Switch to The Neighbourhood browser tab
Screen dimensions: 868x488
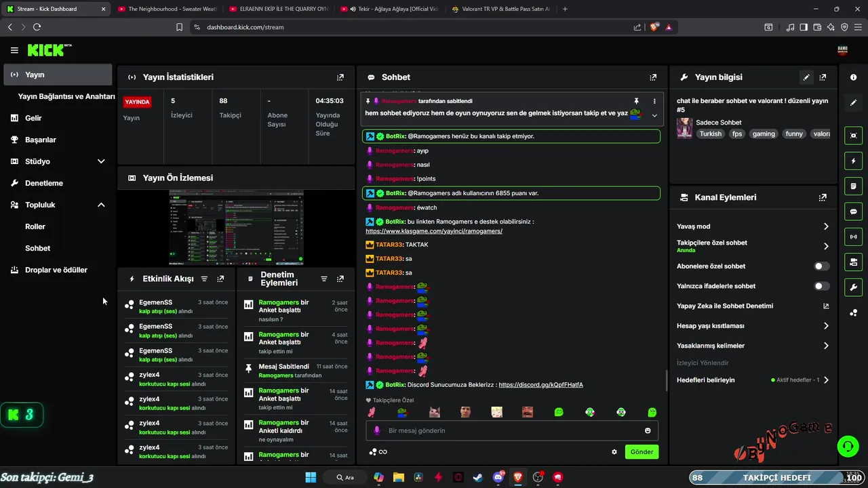pyautogui.click(x=166, y=9)
